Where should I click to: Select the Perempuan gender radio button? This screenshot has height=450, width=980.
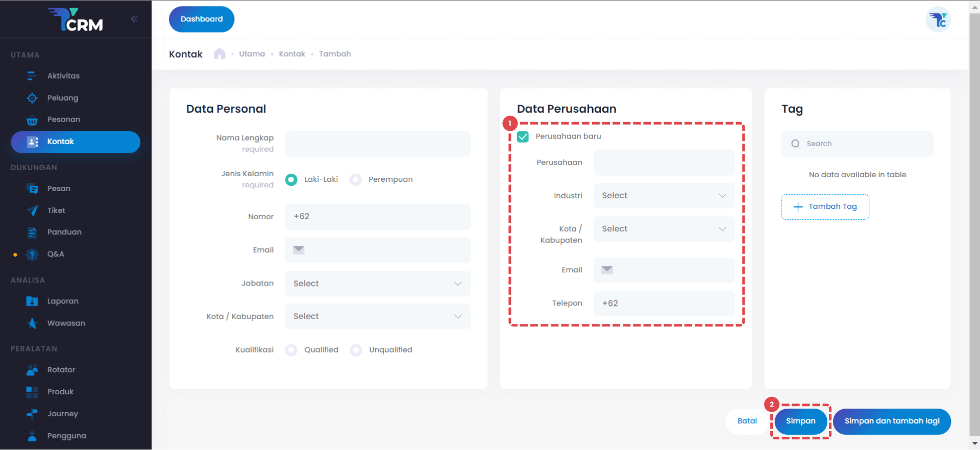pos(356,180)
